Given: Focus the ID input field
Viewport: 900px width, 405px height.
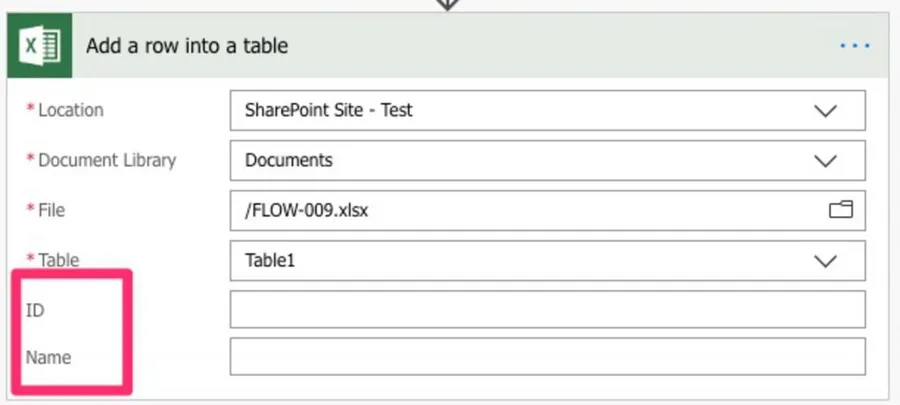Looking at the screenshot, I should [547, 310].
